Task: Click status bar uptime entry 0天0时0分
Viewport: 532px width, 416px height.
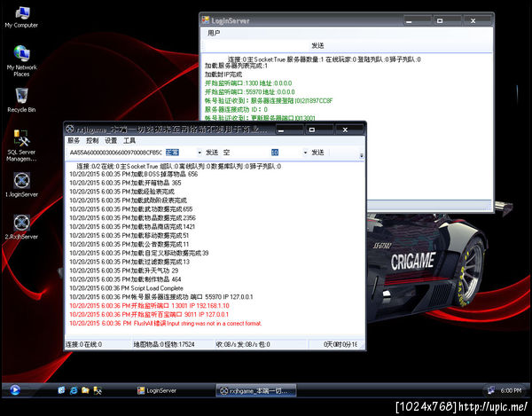Action: pos(340,344)
